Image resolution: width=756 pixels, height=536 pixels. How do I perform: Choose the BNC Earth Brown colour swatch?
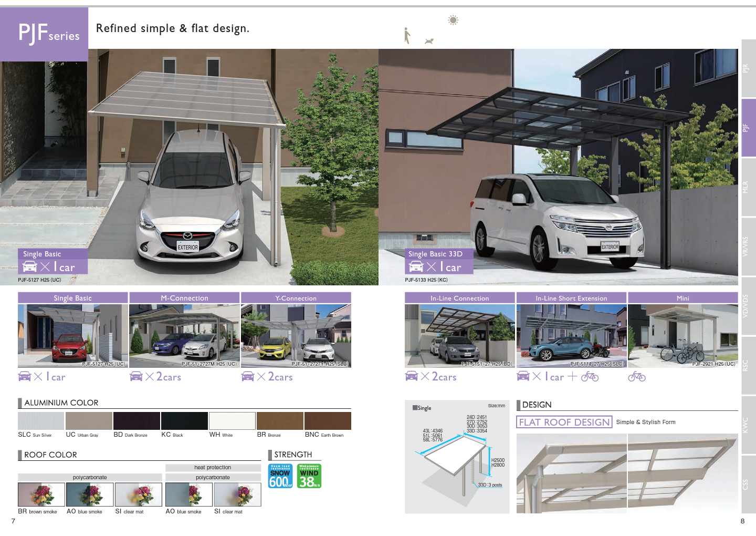tap(328, 421)
